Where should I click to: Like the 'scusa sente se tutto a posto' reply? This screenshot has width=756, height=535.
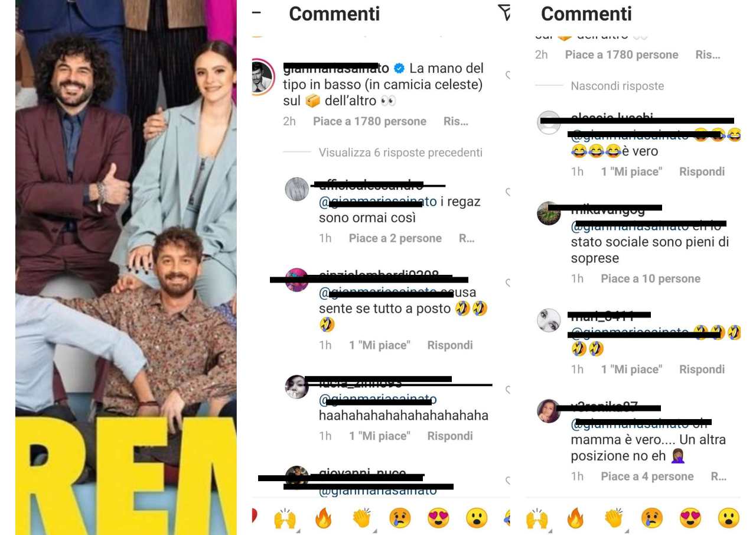coord(507,283)
